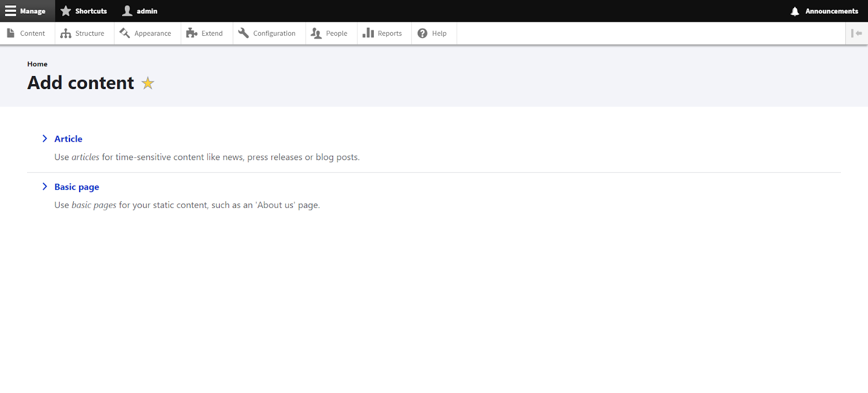Open the Announcements link text
The height and width of the screenshot is (393, 868).
832,11
